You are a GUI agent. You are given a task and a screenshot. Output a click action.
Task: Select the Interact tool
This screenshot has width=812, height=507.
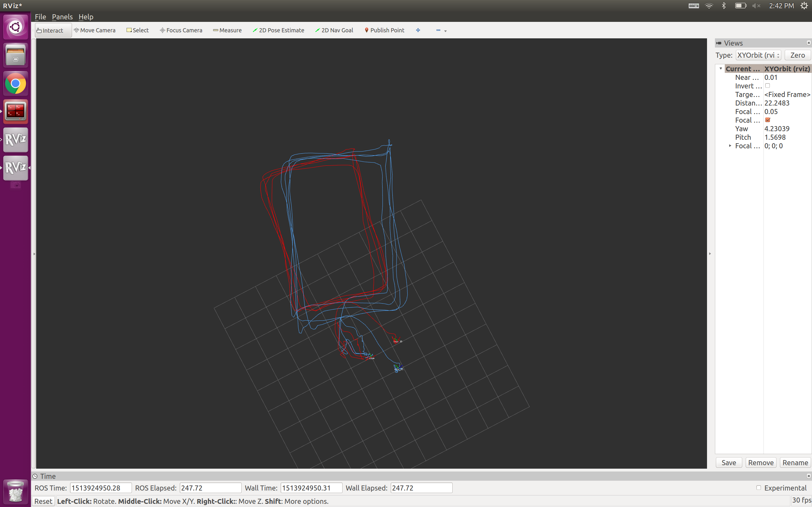[x=52, y=30]
